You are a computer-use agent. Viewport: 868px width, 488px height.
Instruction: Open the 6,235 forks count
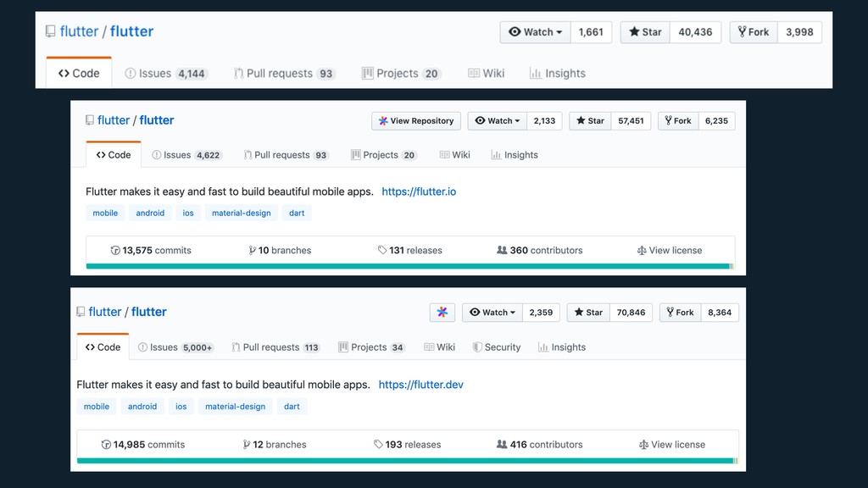point(716,120)
